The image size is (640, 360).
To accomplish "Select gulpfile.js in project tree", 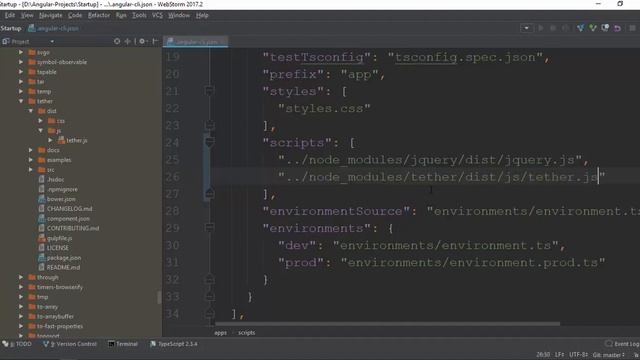I will [x=55, y=238].
